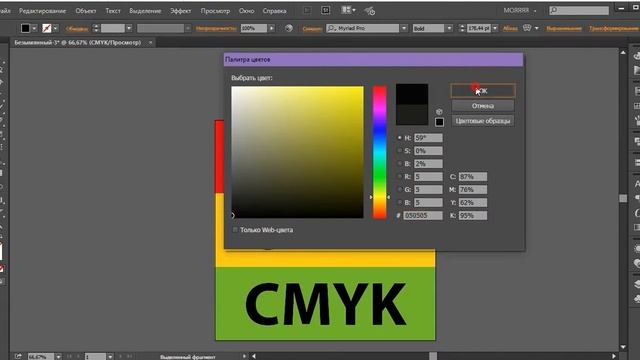Click the OK button in the color picker
The image size is (640, 360).
click(483, 91)
